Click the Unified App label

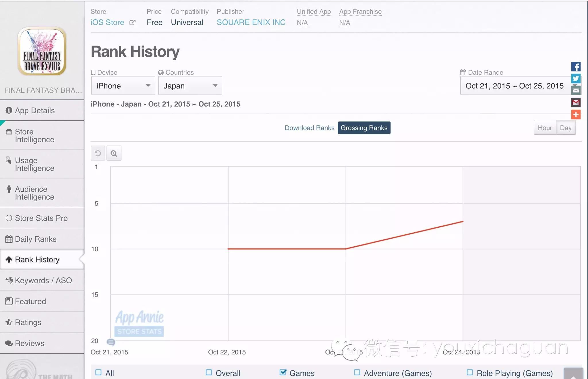(314, 12)
